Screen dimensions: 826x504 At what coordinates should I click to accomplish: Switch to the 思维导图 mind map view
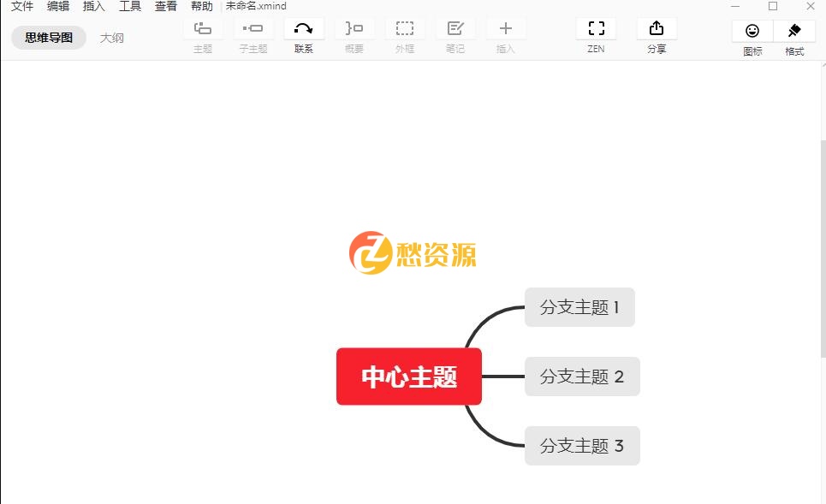pos(48,38)
